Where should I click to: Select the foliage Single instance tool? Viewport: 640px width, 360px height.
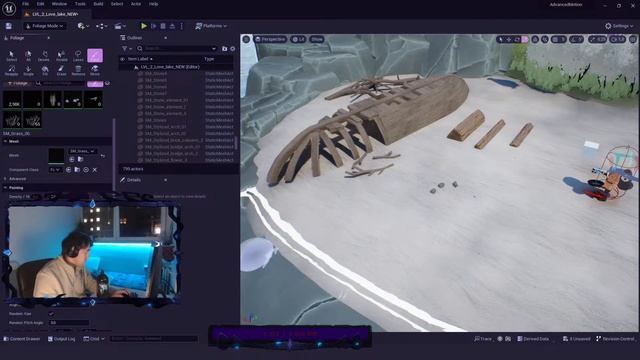tap(28, 71)
